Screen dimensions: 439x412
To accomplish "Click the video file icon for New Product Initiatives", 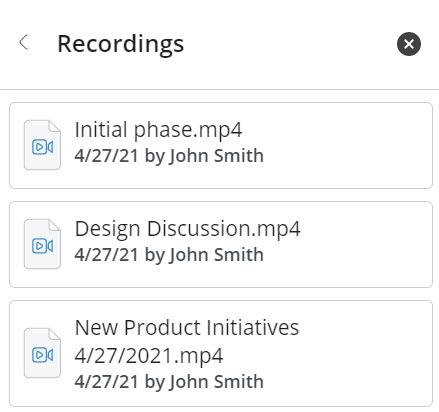I will [x=42, y=353].
